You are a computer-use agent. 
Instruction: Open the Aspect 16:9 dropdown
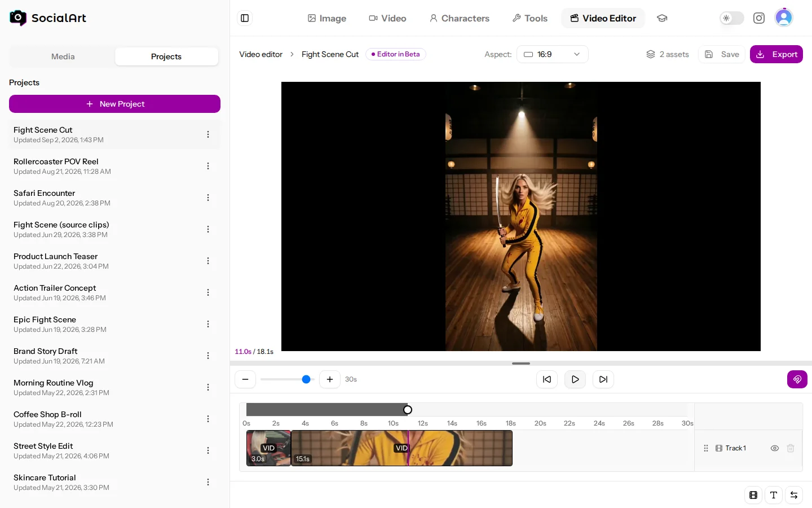[x=553, y=54]
